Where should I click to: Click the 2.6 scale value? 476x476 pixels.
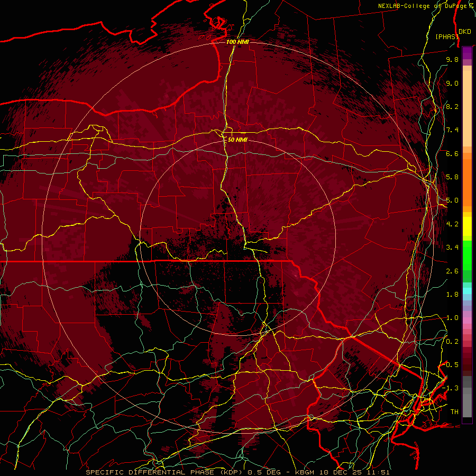tap(452, 271)
